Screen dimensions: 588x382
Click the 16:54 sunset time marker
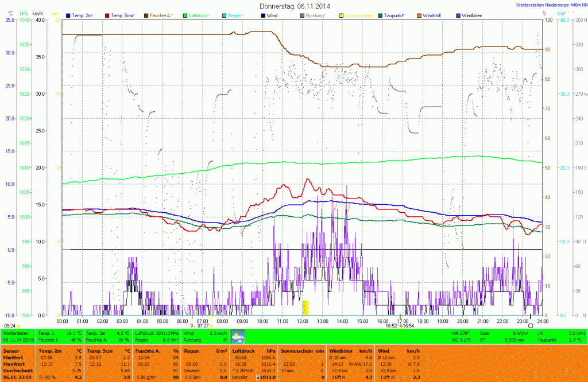[x=407, y=326]
